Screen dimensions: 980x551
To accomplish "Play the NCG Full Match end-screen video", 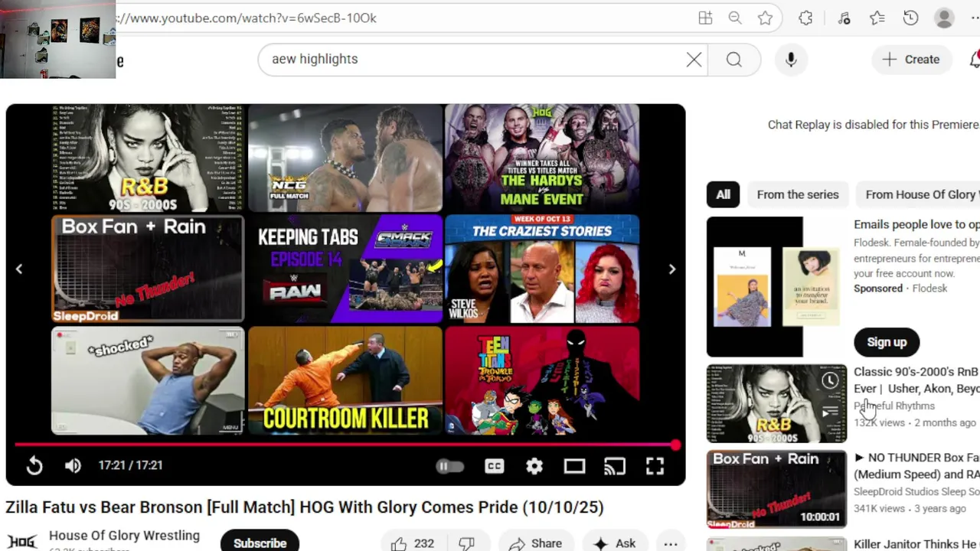I will pos(345,158).
